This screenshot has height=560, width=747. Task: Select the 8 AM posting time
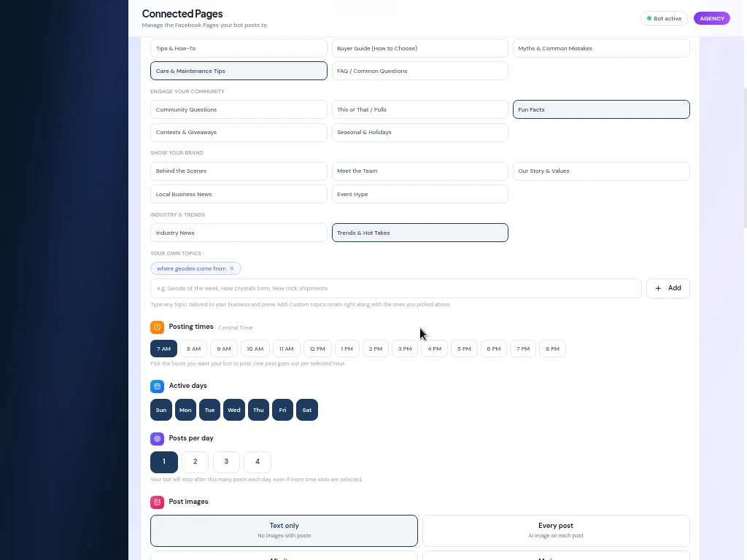click(193, 349)
